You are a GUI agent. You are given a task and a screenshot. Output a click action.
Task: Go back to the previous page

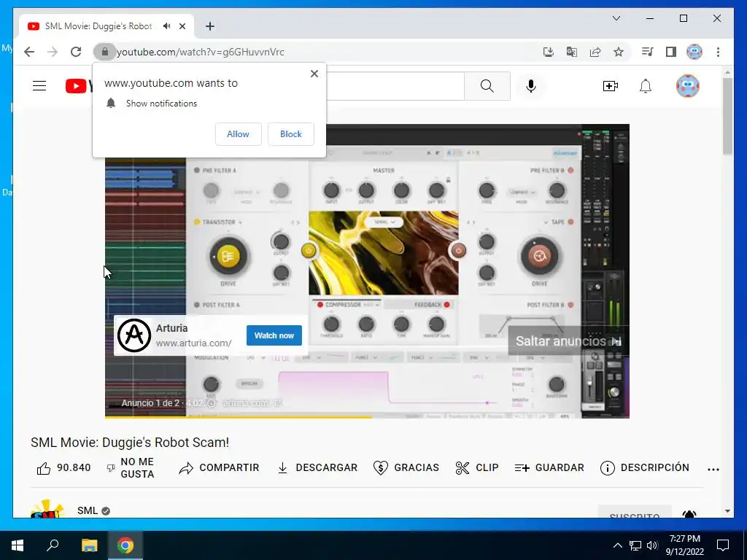pos(29,52)
